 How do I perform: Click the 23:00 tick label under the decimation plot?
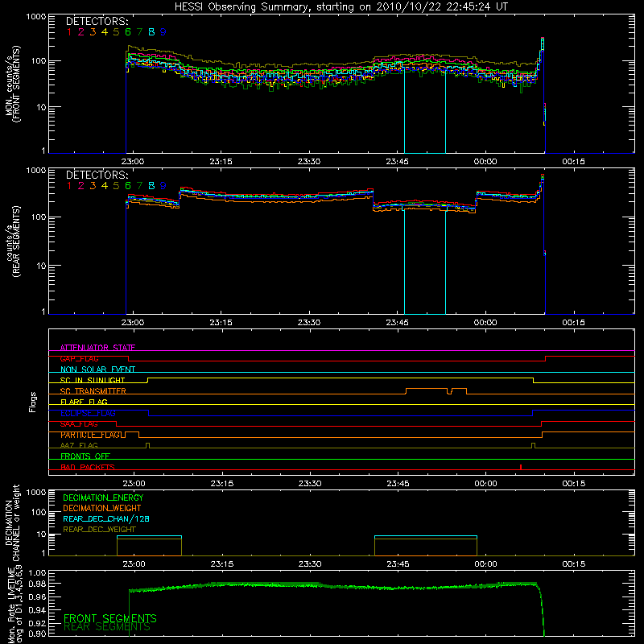134,564
